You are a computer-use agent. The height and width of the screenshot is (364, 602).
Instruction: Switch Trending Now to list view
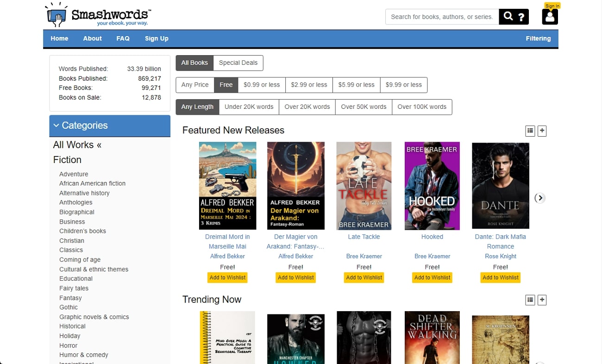coord(530,300)
